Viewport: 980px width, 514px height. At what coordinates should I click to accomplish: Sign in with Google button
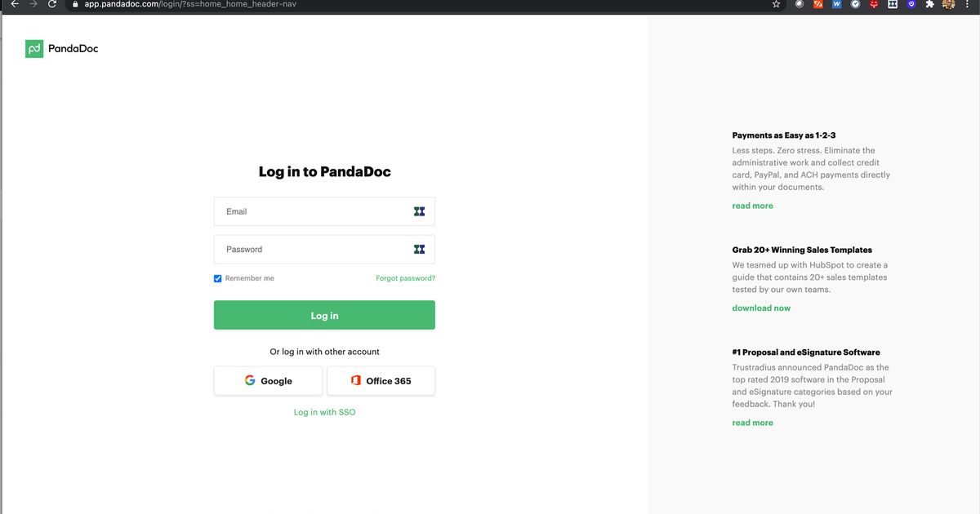(269, 381)
